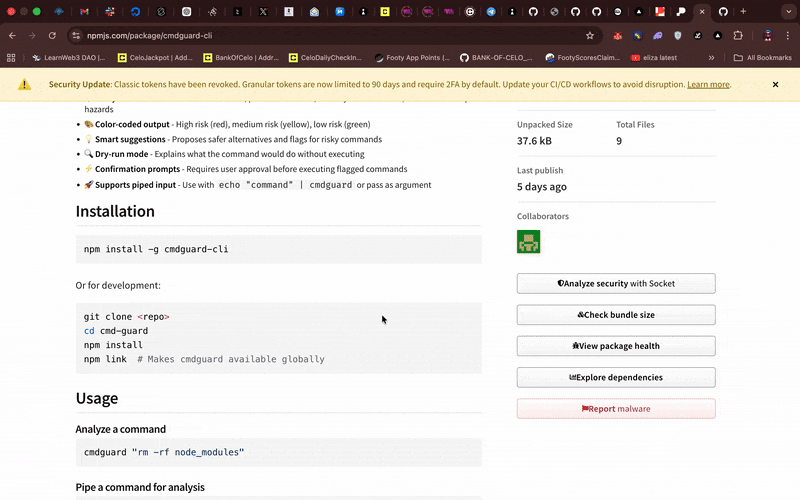The height and width of the screenshot is (500, 800).
Task: Click the View package health button
Action: pyautogui.click(x=616, y=346)
